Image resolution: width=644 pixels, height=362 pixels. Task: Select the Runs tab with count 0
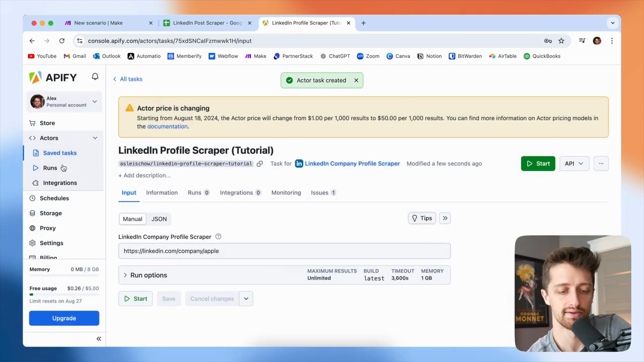pyautogui.click(x=198, y=193)
